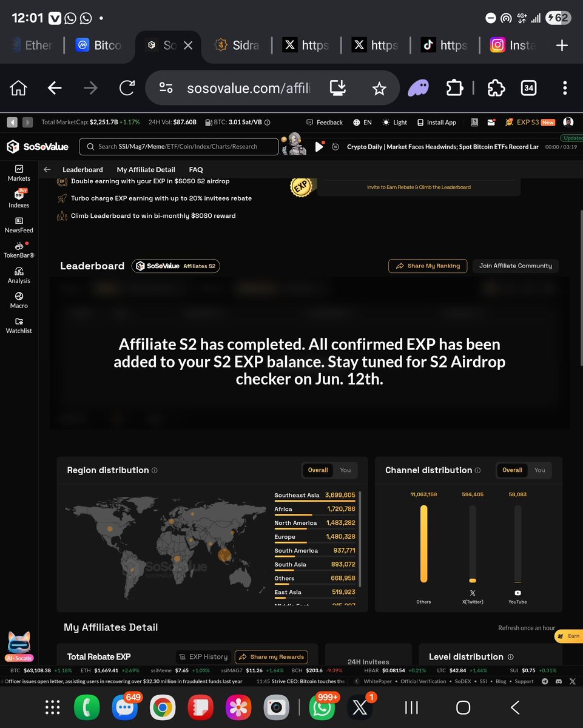Select You in Region distribution
This screenshot has width=583, height=728.
click(345, 470)
